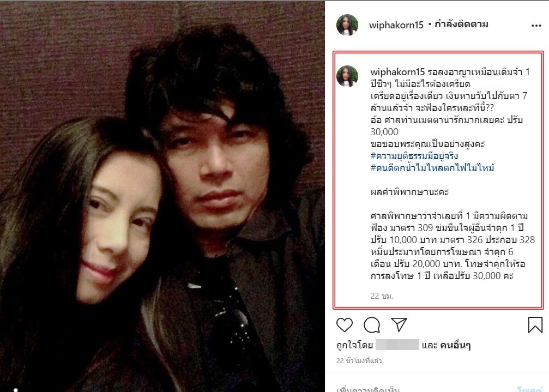The width and height of the screenshot is (549, 392).
Task: Click the white carousel dot on the photo
Action: pyautogui.click(x=16, y=390)
